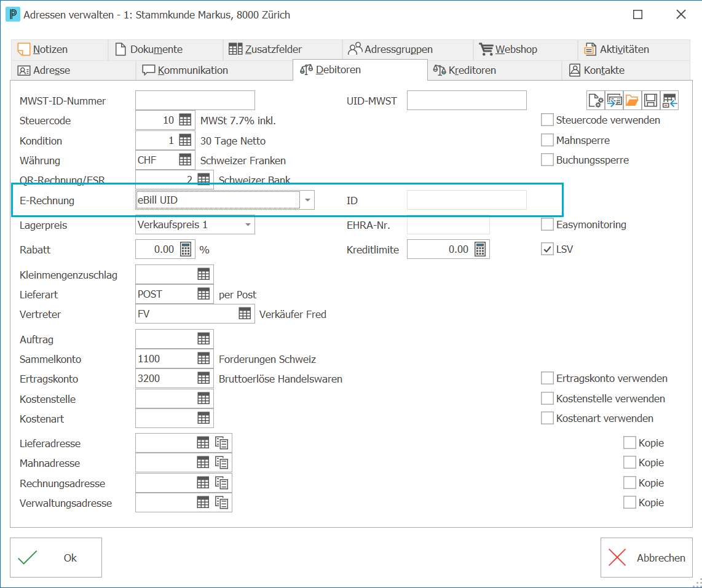The width and height of the screenshot is (702, 588).
Task: Switch to the Kreditoren tab
Action: click(x=494, y=70)
